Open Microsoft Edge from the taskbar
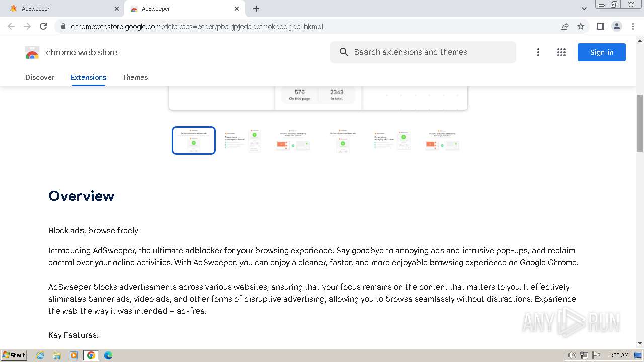Screen dimensions: 644x362 108,355
